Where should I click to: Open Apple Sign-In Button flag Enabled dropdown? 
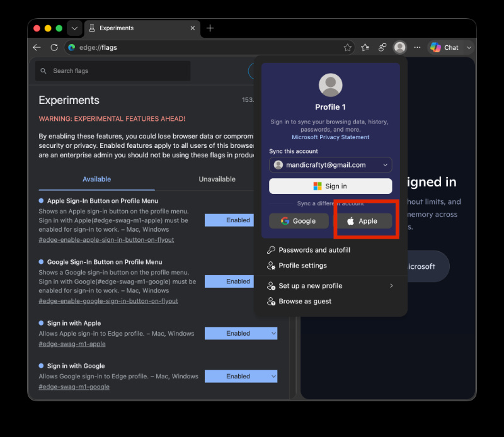(x=229, y=220)
